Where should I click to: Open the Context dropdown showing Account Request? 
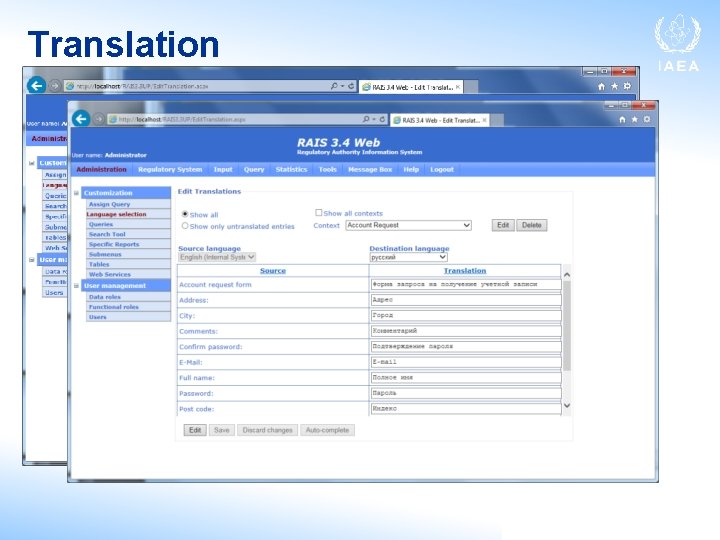408,225
